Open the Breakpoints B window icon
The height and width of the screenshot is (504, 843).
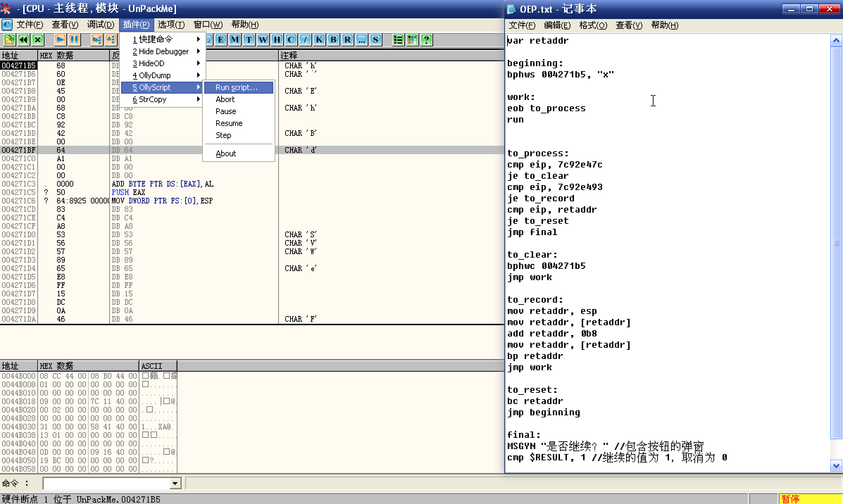coord(333,40)
